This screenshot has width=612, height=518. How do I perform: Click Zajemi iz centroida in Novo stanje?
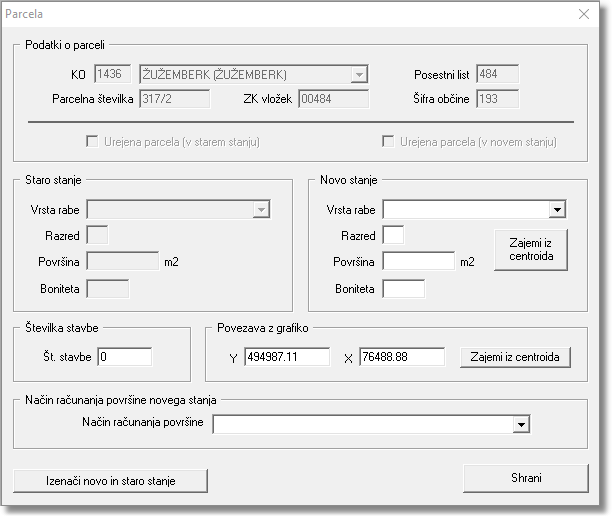531,249
